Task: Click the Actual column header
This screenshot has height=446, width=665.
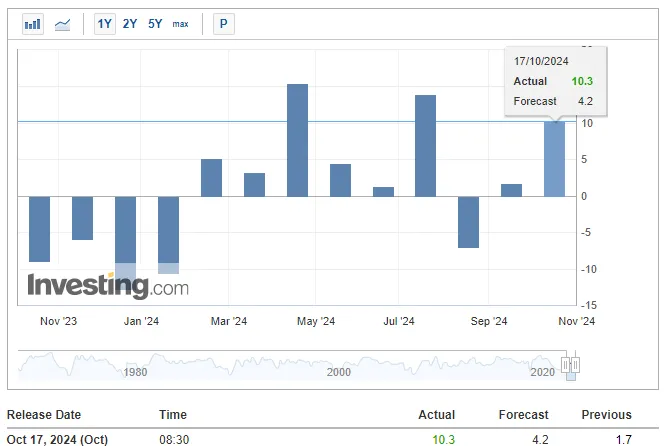Action: coord(436,415)
